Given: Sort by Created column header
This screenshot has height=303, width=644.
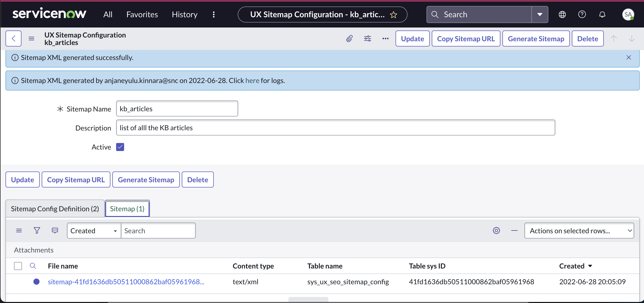Looking at the screenshot, I should (x=572, y=266).
